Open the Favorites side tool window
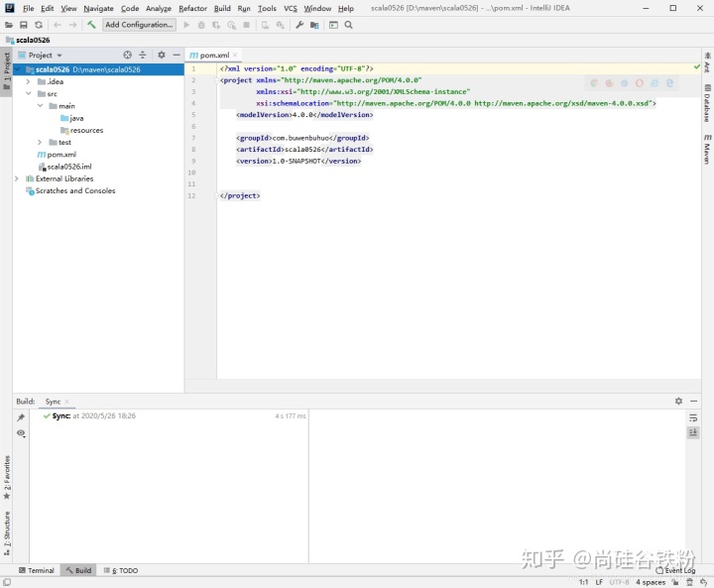The width and height of the screenshot is (714, 588). click(x=6, y=477)
